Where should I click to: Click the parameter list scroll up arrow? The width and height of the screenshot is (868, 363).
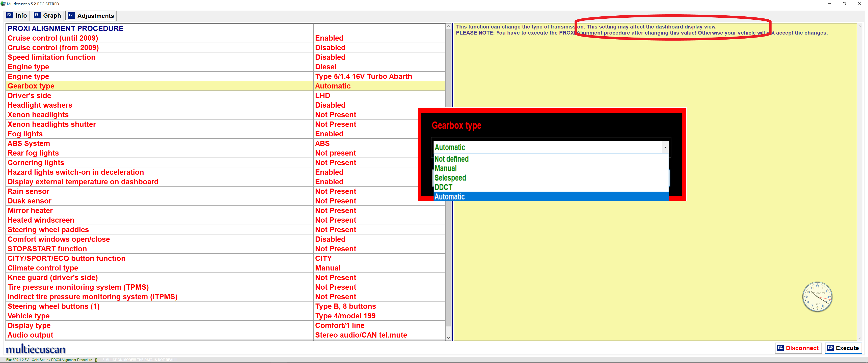click(x=448, y=27)
